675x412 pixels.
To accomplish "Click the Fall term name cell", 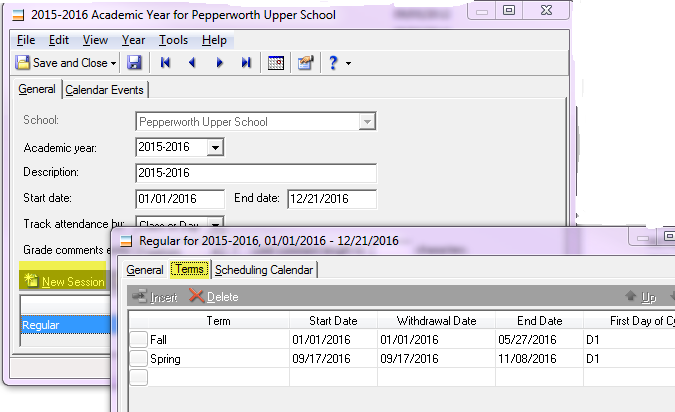I will tap(219, 340).
